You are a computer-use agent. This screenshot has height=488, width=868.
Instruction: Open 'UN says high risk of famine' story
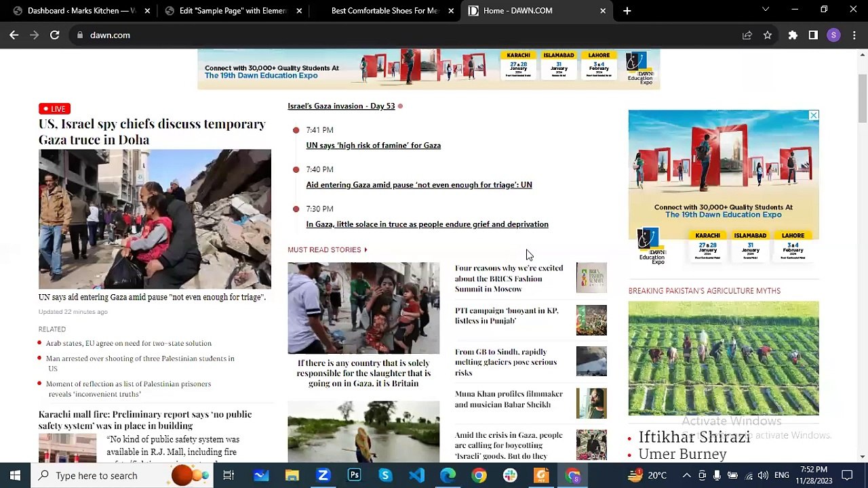tap(374, 145)
